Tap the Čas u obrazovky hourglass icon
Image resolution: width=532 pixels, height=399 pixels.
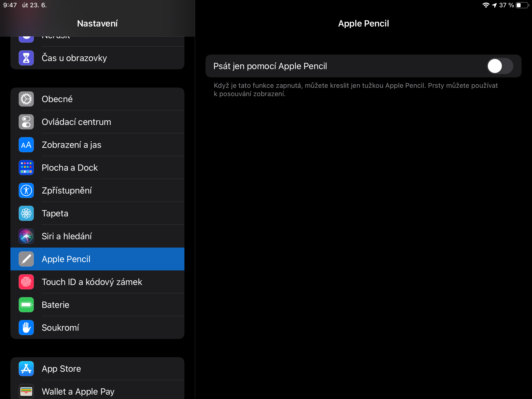click(26, 58)
